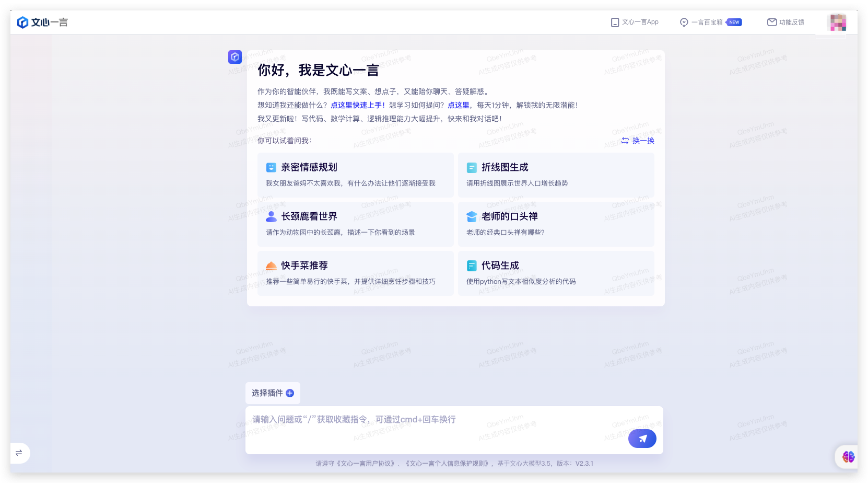The width and height of the screenshot is (868, 483).
Task: Open the user avatar menu
Action: [838, 22]
